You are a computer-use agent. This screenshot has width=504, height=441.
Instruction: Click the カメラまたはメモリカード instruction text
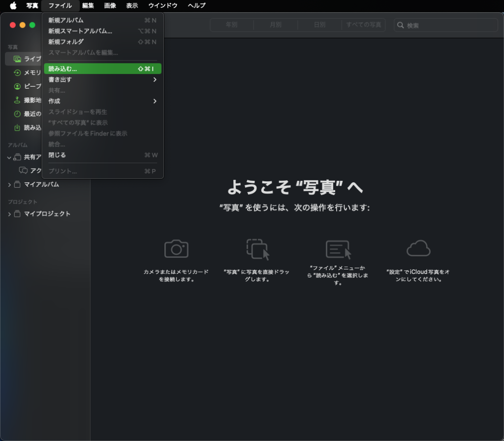[x=176, y=275]
